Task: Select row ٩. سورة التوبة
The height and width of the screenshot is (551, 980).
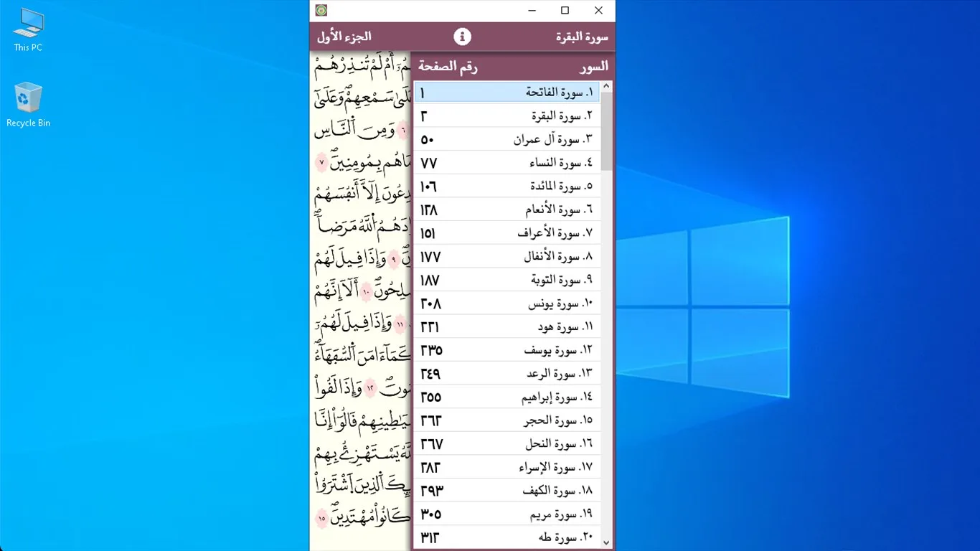Action: point(507,280)
